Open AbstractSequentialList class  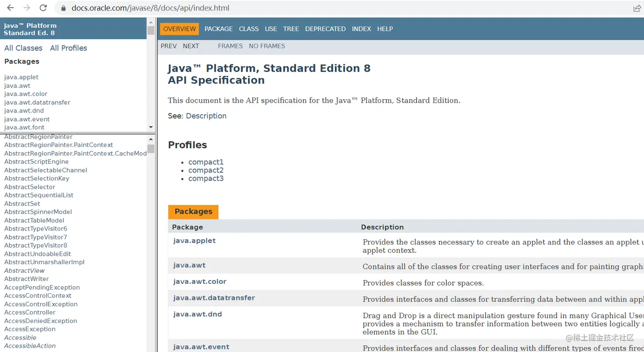(x=39, y=195)
